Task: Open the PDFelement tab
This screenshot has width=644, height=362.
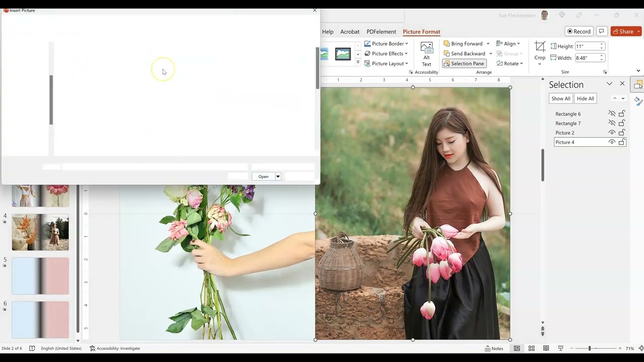Action: [x=381, y=32]
